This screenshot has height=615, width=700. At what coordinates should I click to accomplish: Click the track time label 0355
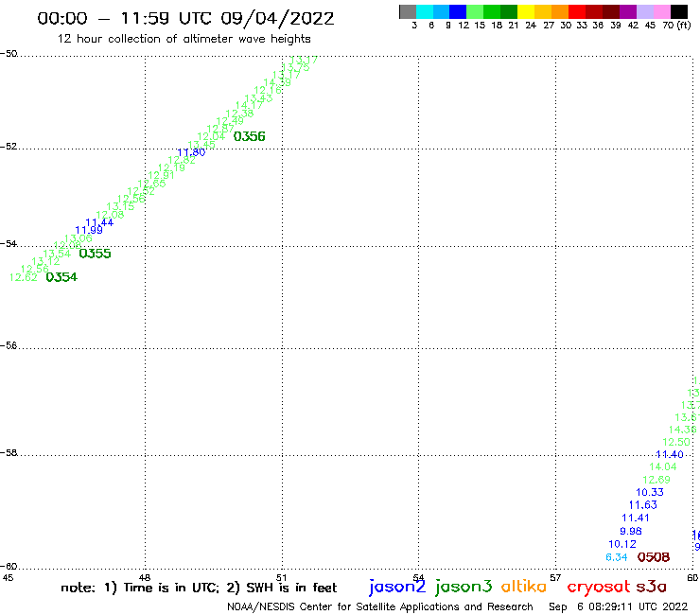95,254
